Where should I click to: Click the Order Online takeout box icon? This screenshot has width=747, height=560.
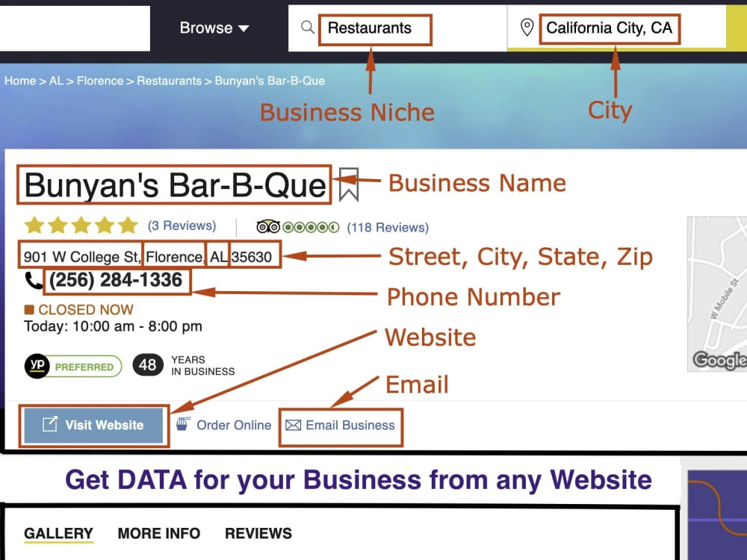(x=183, y=423)
